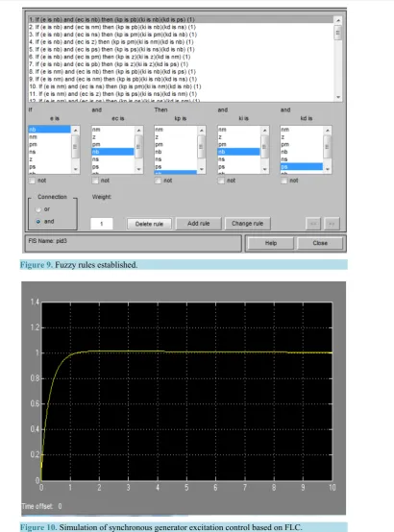This screenshot has width=394, height=532.
Task: Select 'nb' in the 'ec is' list
Action: coord(112,152)
